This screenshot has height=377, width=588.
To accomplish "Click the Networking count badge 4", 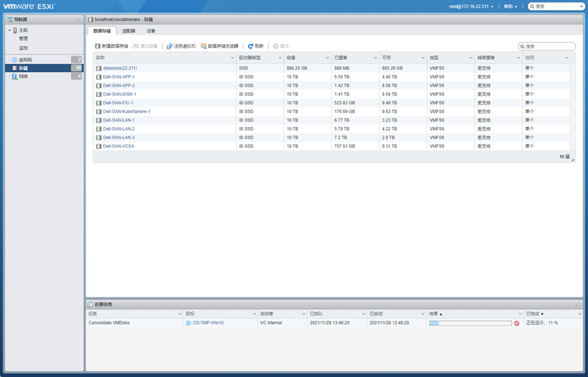I will pyautogui.click(x=77, y=76).
